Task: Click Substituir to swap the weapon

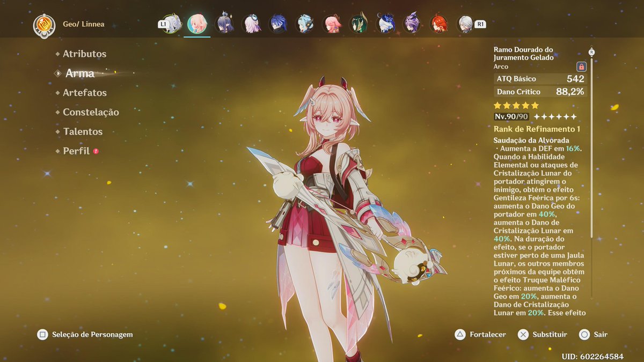Action: 550,335
